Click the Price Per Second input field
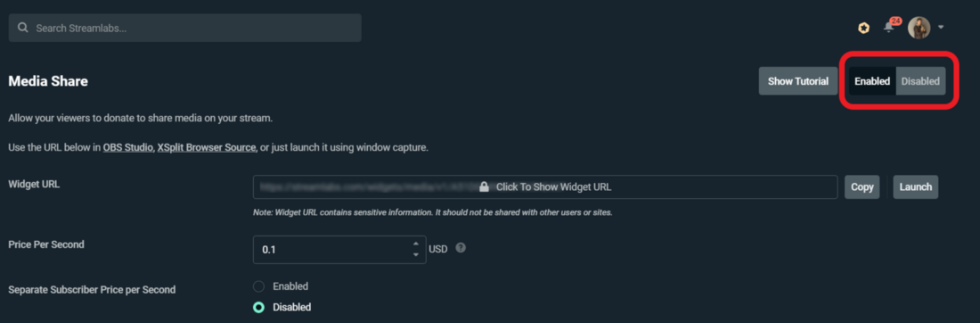Viewport: 980px width, 323px height. 339,249
